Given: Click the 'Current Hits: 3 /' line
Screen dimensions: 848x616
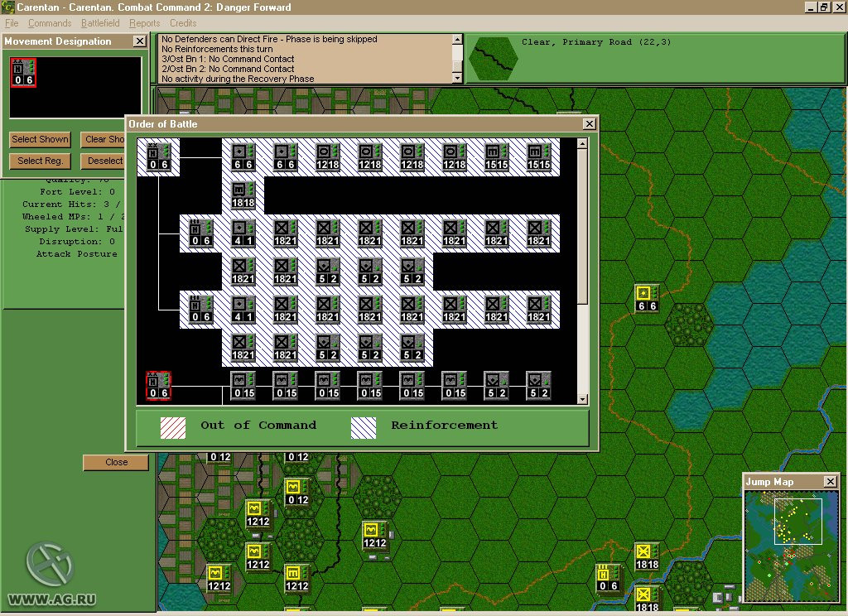Looking at the screenshot, I should click(x=73, y=205).
